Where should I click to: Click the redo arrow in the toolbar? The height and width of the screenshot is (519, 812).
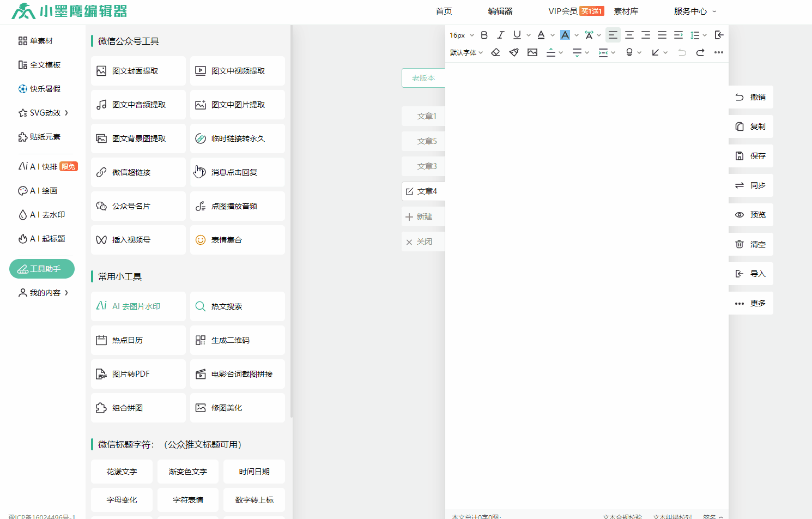pyautogui.click(x=700, y=52)
